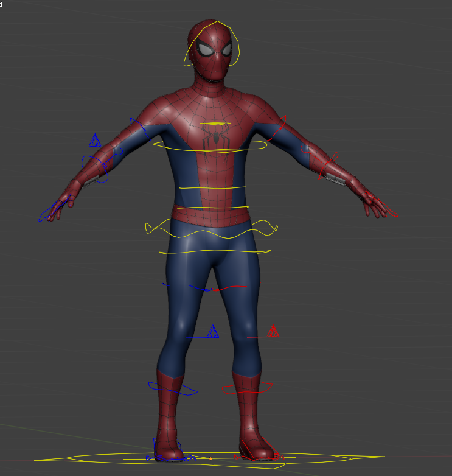Viewport: 452px width, 476px height.
Task: Select the blue knee pole triangle
Action: 213,332
